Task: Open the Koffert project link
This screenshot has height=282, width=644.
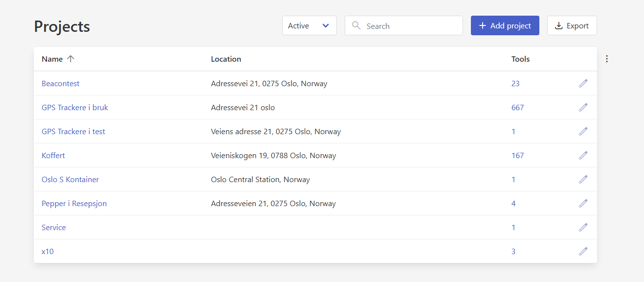Action: point(53,156)
